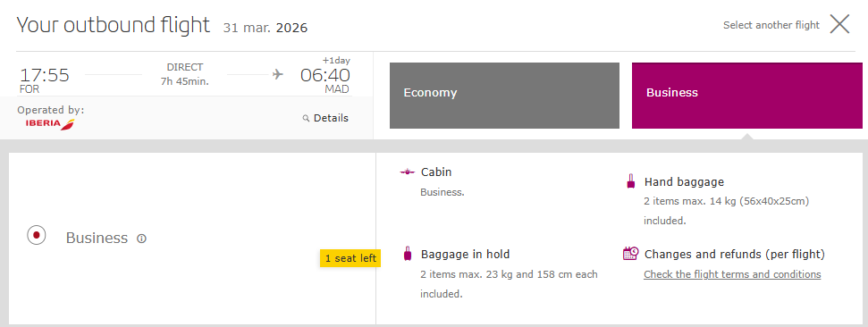Click the Business fare name label
The height and width of the screenshot is (327, 868).
(x=97, y=238)
